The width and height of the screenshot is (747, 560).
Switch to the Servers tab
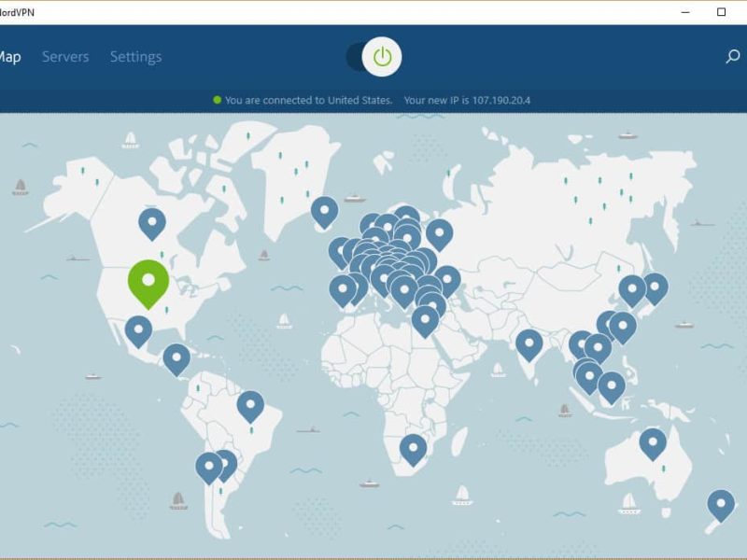pos(65,57)
